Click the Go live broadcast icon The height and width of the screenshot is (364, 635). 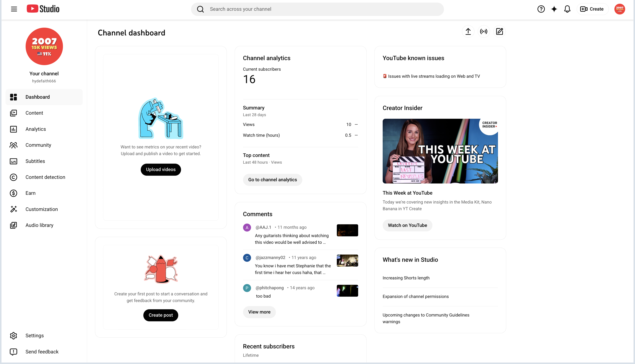(484, 32)
